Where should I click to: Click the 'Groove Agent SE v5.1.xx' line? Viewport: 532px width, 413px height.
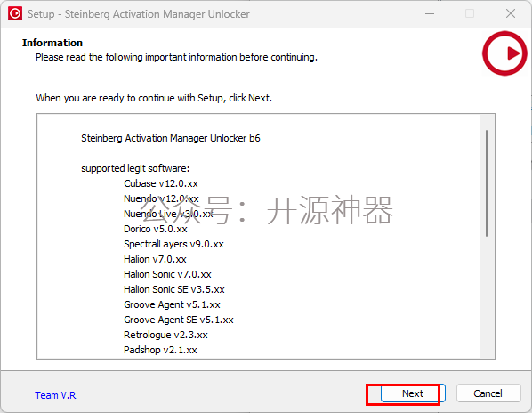coord(179,320)
